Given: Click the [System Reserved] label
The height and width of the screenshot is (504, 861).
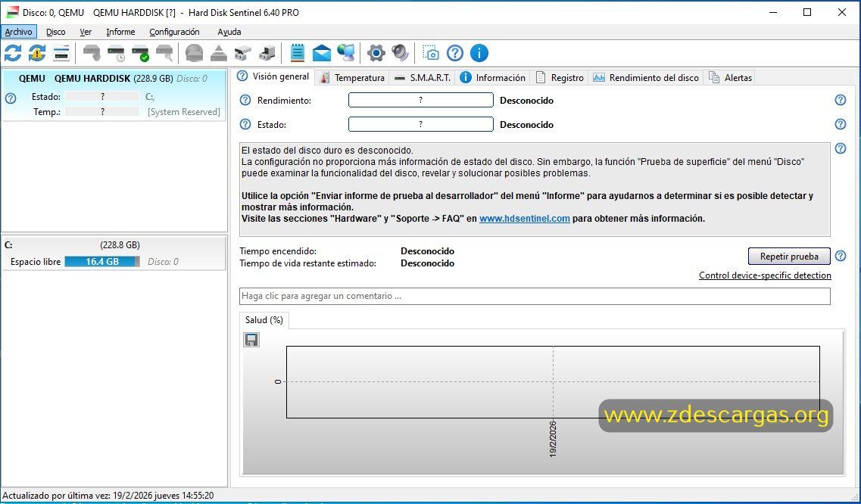Looking at the screenshot, I should 184,112.
